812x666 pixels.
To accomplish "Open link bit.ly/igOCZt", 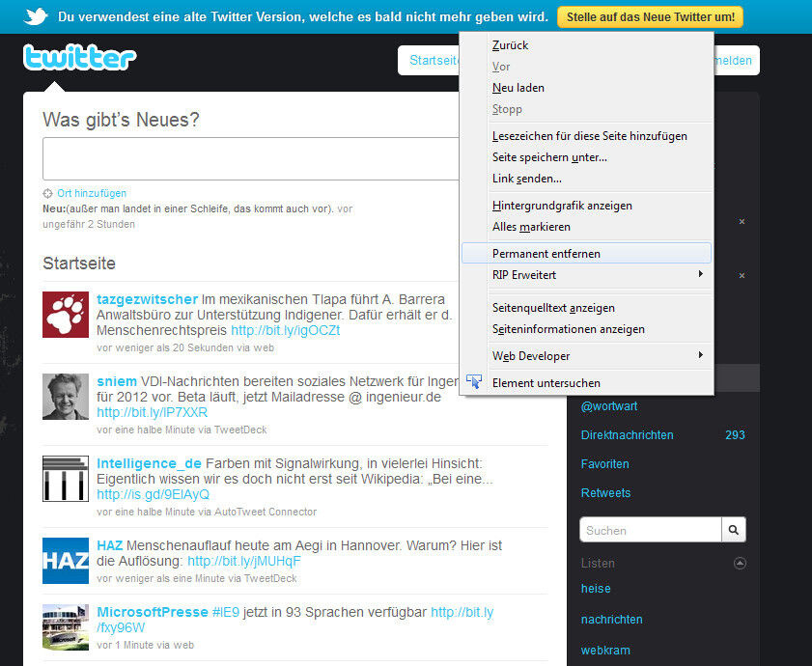I will [x=286, y=330].
